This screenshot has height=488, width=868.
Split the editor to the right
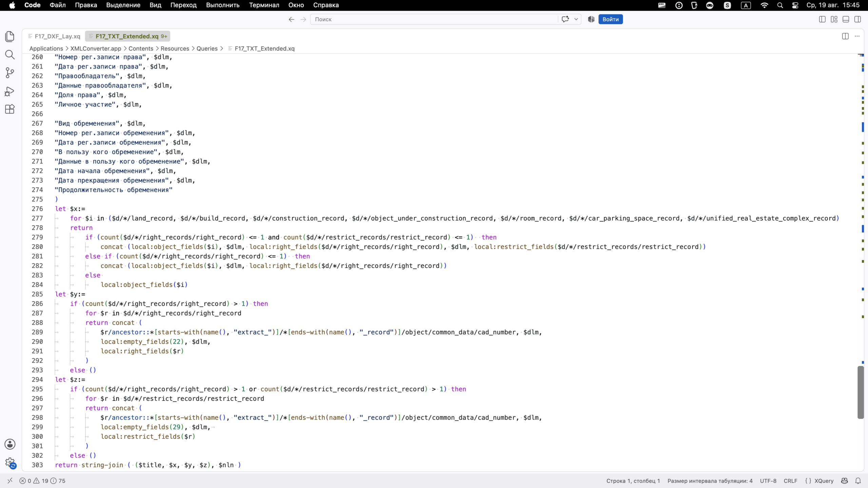(x=845, y=36)
